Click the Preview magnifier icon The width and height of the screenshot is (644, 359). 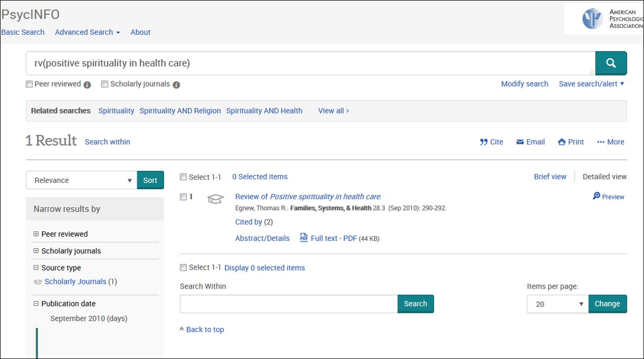pos(596,196)
